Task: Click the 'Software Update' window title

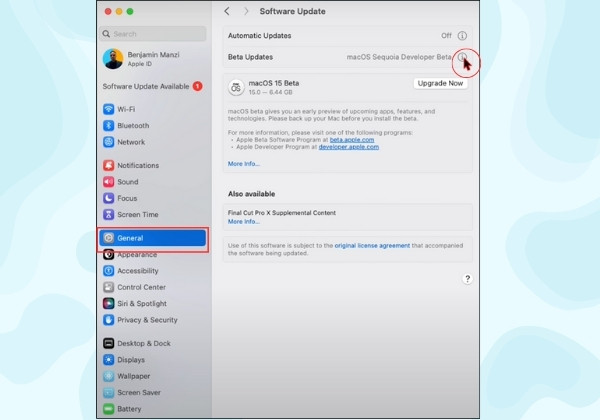Action: [292, 11]
